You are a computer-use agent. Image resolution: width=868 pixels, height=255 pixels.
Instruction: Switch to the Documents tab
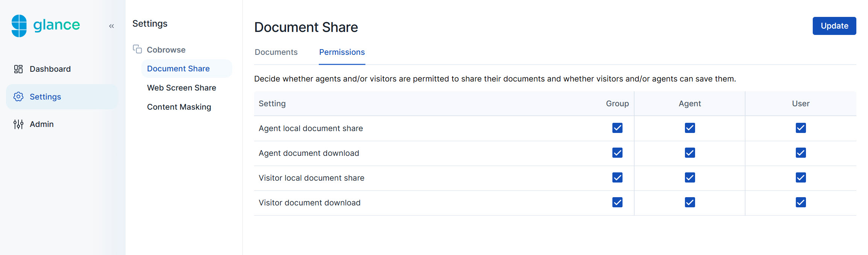click(276, 52)
